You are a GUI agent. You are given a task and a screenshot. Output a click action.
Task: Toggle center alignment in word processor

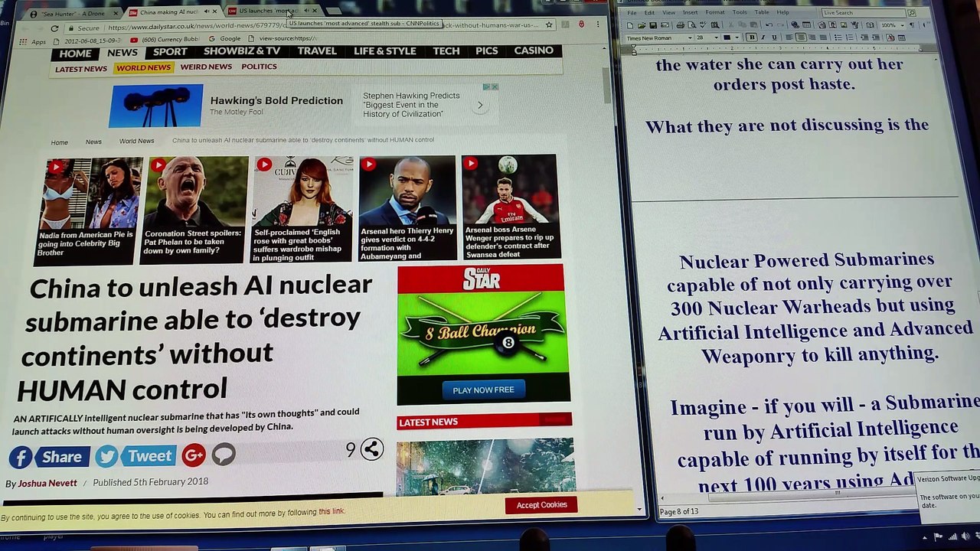801,37
